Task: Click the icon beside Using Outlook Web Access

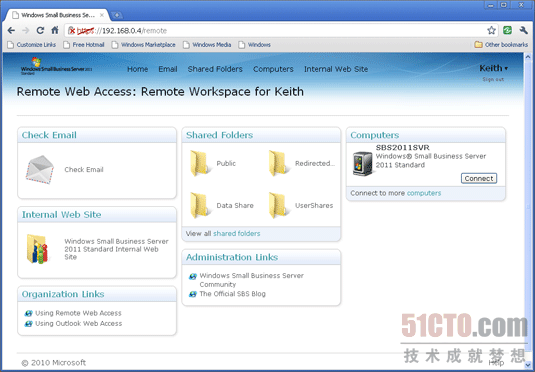Action: pos(29,324)
